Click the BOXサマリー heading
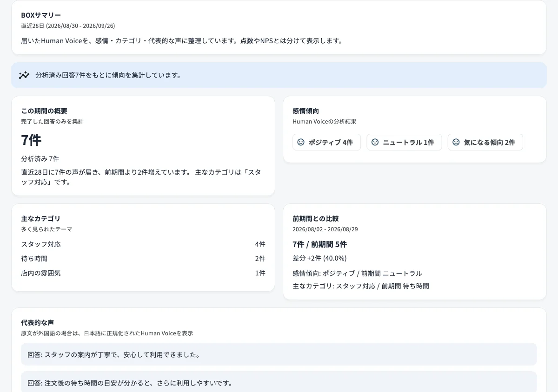The image size is (558, 392). click(41, 15)
